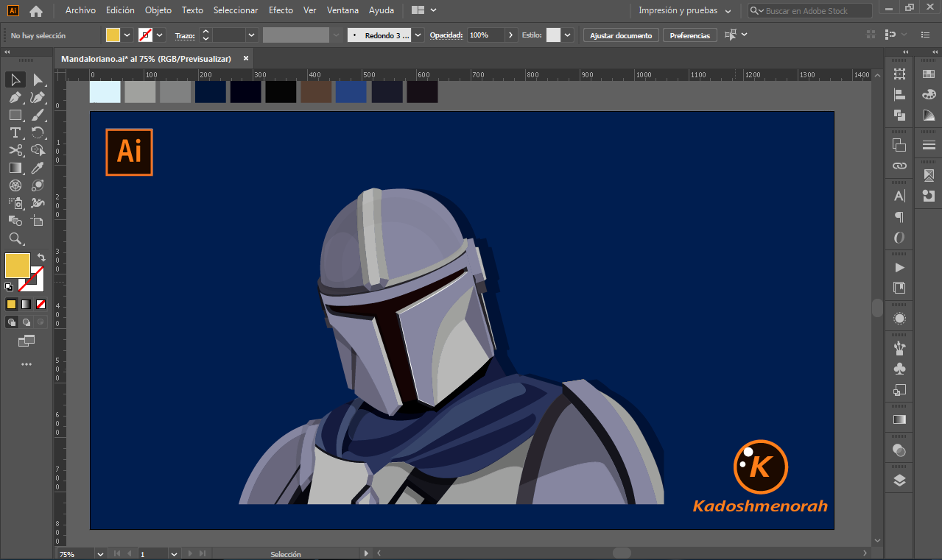This screenshot has width=942, height=560.
Task: Open Objeto menu
Action: click(x=158, y=10)
